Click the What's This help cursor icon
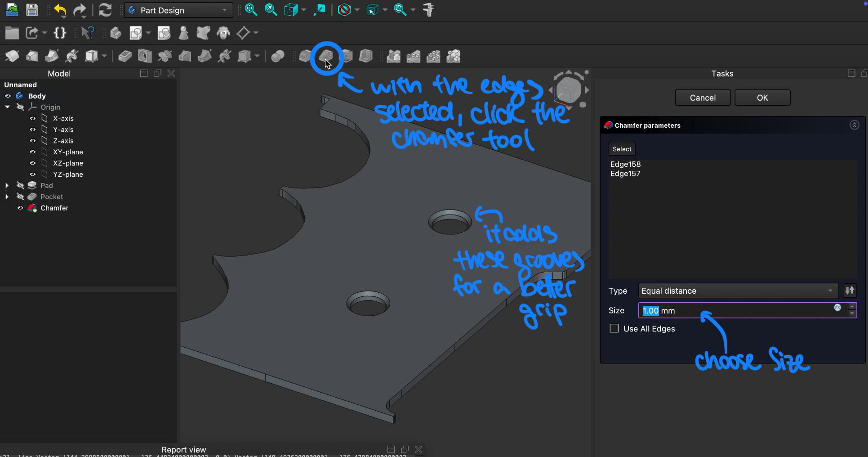Screen dimensions: 868x457 click(88, 33)
